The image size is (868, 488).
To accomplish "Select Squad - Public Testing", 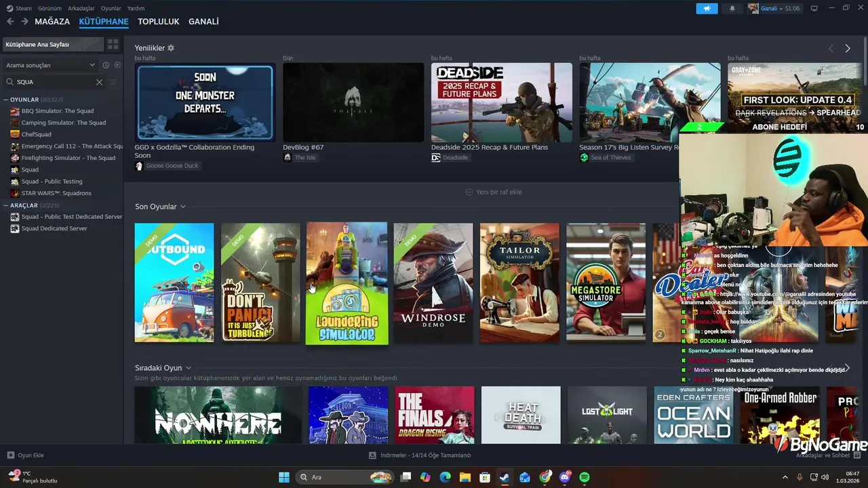I will (x=52, y=182).
